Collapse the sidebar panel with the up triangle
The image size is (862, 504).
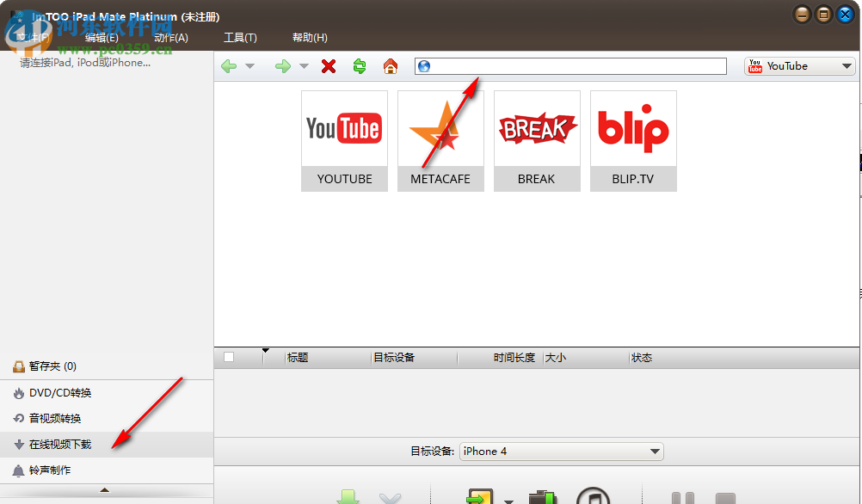coord(104,489)
